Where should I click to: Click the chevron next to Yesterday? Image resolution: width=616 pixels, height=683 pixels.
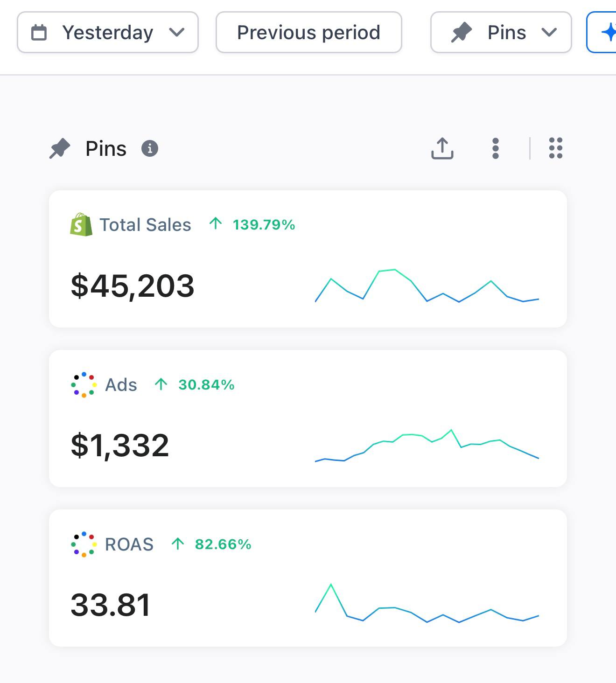[x=177, y=33]
